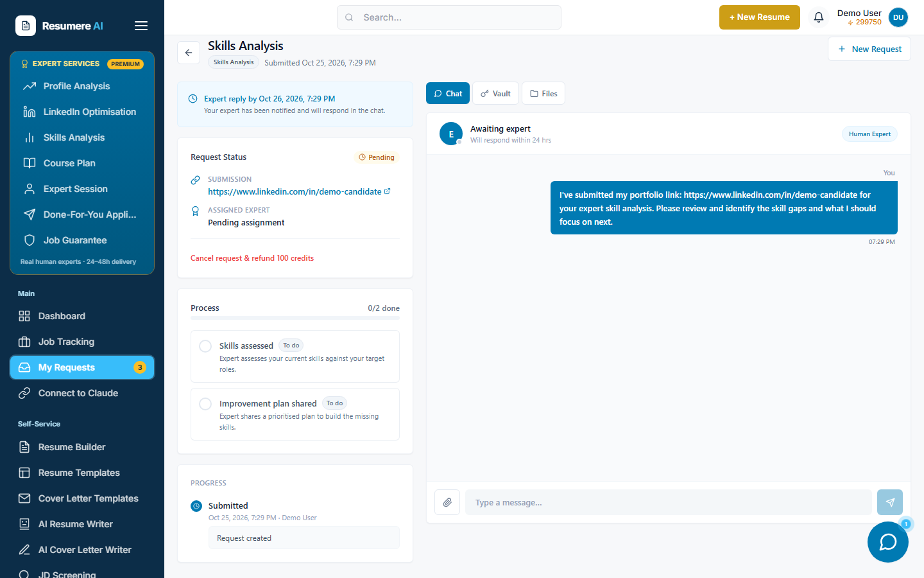Click the Process progress bar
Image resolution: width=924 pixels, height=578 pixels.
point(295,318)
